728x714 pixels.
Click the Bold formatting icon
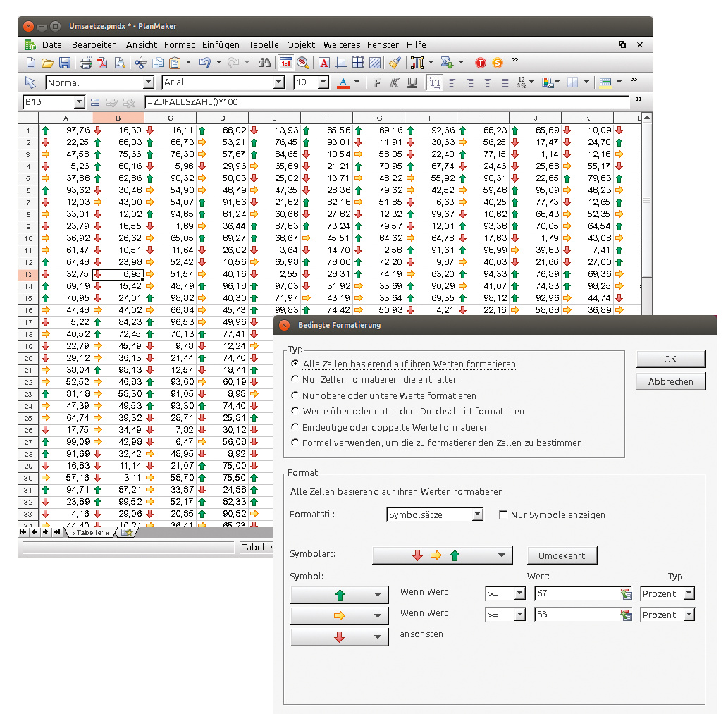coord(377,82)
